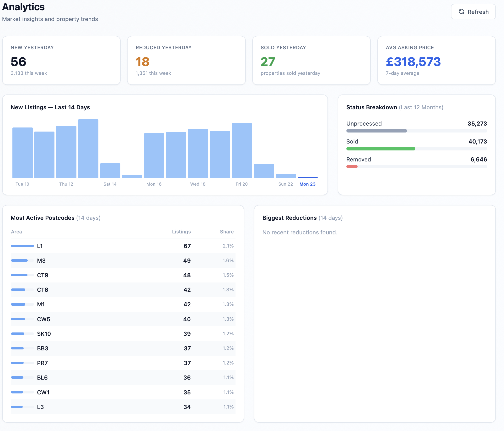
Task: Click the Sat 14 bar
Action: pos(110,171)
